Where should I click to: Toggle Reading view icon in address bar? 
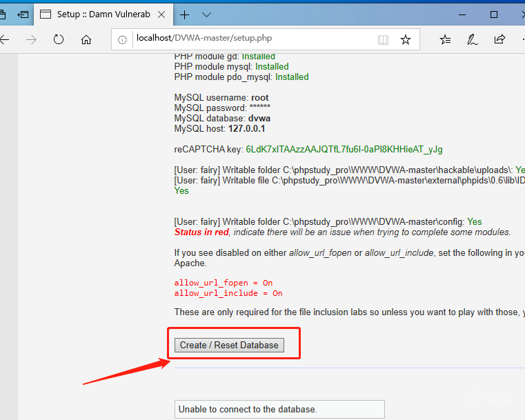pos(383,40)
